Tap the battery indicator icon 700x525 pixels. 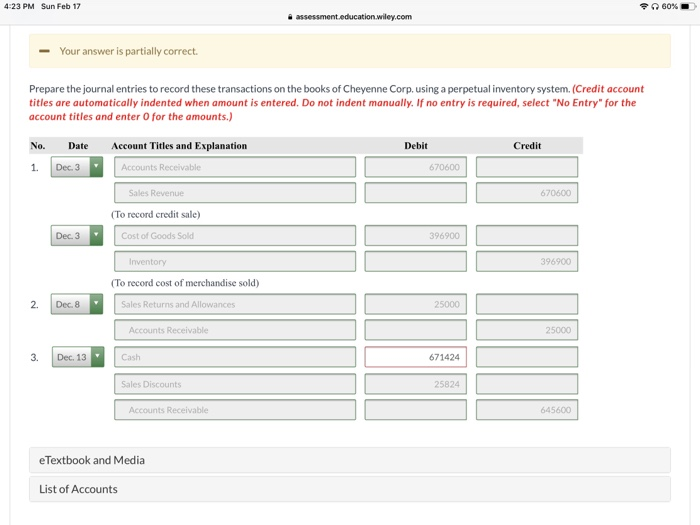(x=688, y=6)
